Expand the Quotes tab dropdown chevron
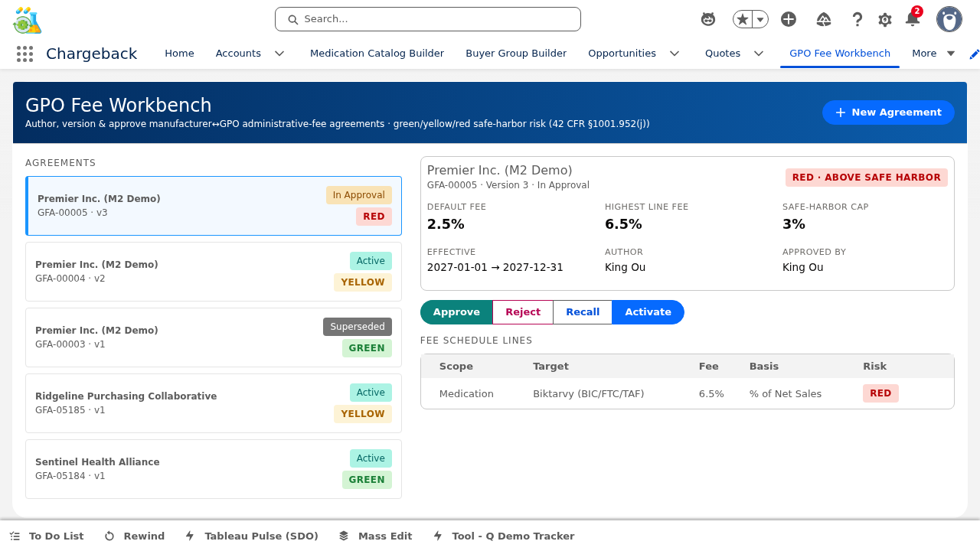Image resolution: width=980 pixels, height=551 pixels. [759, 53]
